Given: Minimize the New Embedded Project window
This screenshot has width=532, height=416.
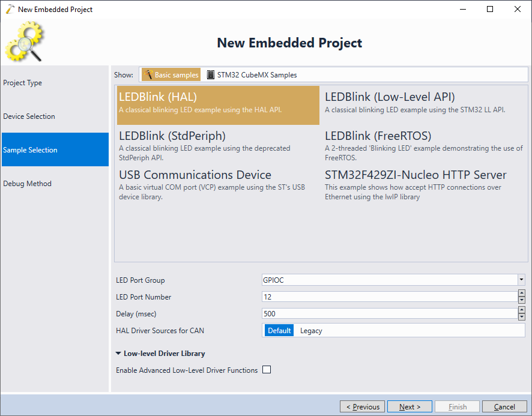Looking at the screenshot, I should 463,9.
